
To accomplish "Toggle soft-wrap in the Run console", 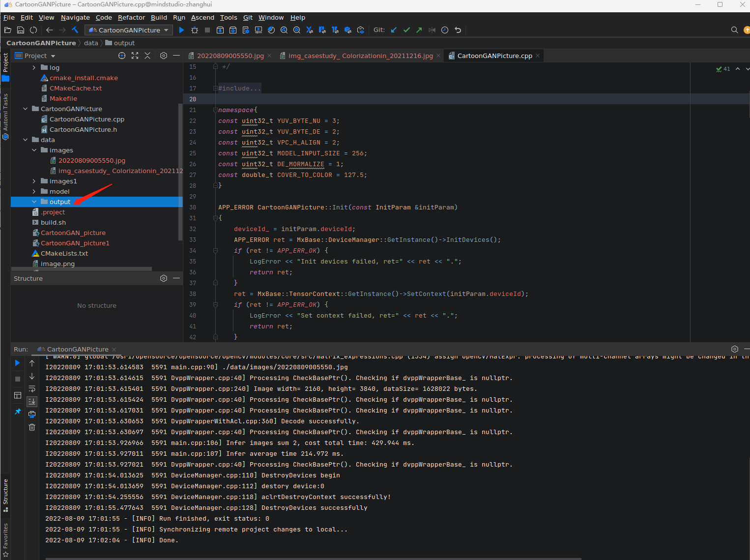I will [32, 389].
